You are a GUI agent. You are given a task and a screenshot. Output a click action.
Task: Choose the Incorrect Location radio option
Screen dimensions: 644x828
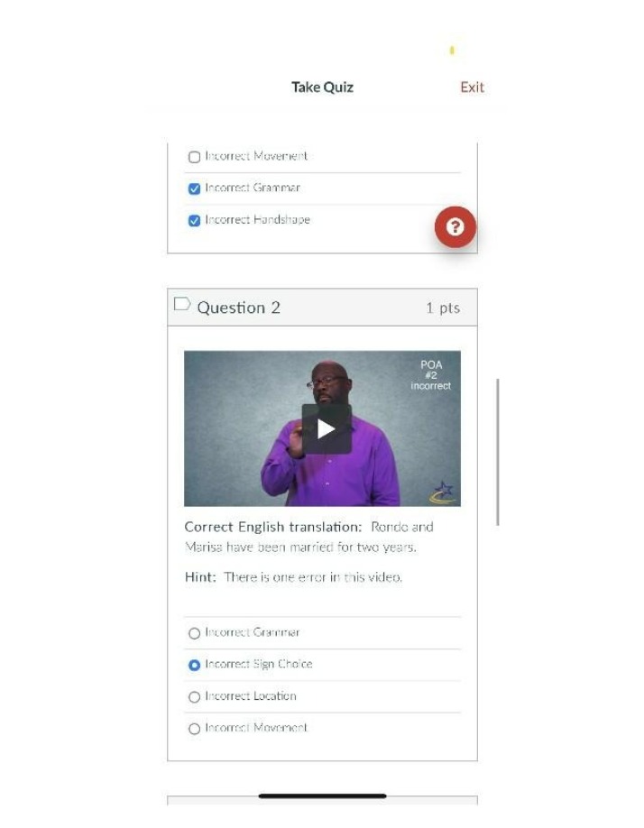pos(194,697)
